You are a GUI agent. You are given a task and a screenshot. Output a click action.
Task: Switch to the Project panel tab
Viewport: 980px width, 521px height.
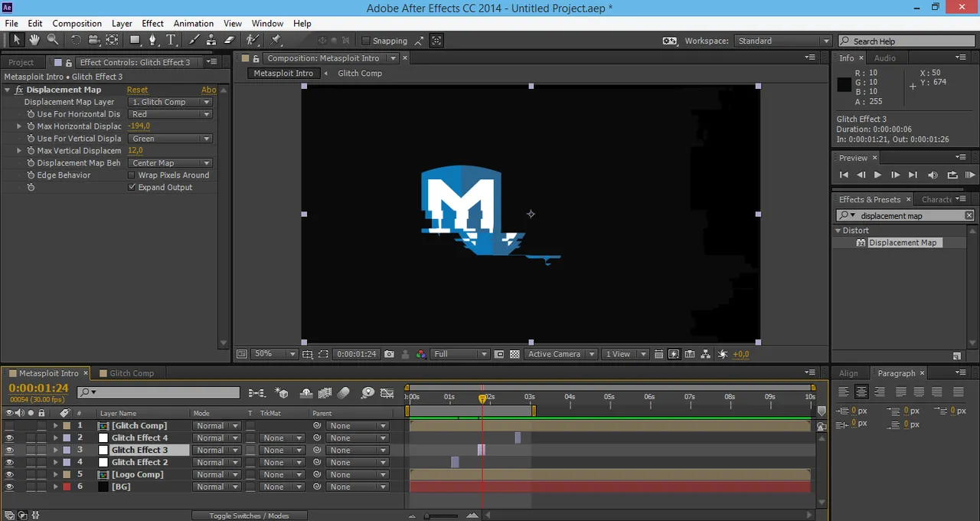point(21,62)
